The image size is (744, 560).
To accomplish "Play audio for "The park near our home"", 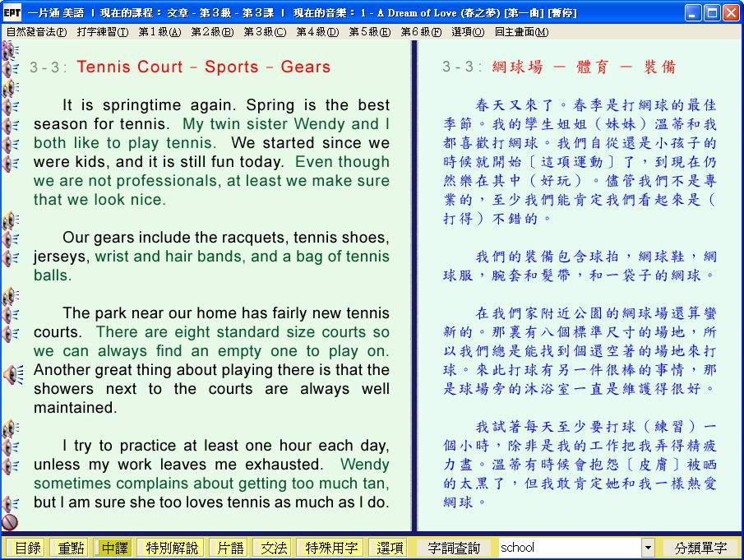I will pyautogui.click(x=10, y=314).
